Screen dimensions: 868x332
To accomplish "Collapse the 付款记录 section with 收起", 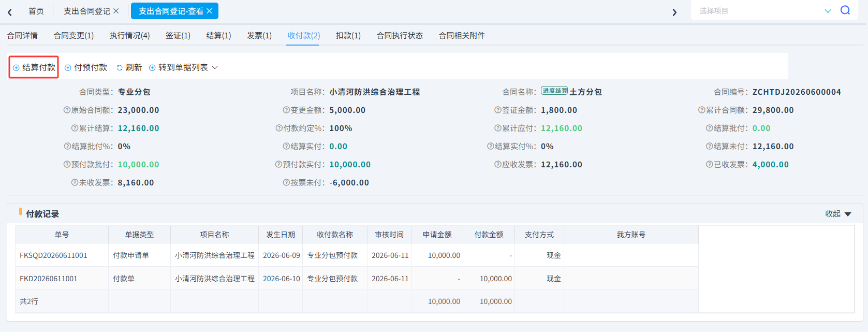I will pos(838,214).
